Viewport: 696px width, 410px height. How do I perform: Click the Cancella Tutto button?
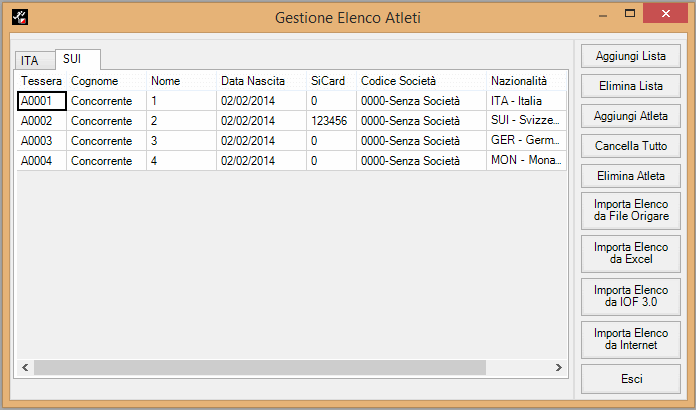coord(631,146)
